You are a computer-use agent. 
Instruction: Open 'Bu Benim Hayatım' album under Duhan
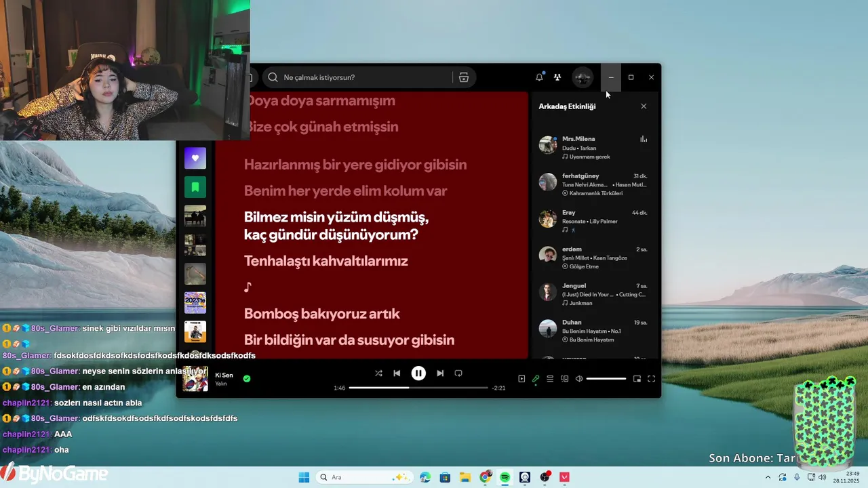(x=591, y=340)
